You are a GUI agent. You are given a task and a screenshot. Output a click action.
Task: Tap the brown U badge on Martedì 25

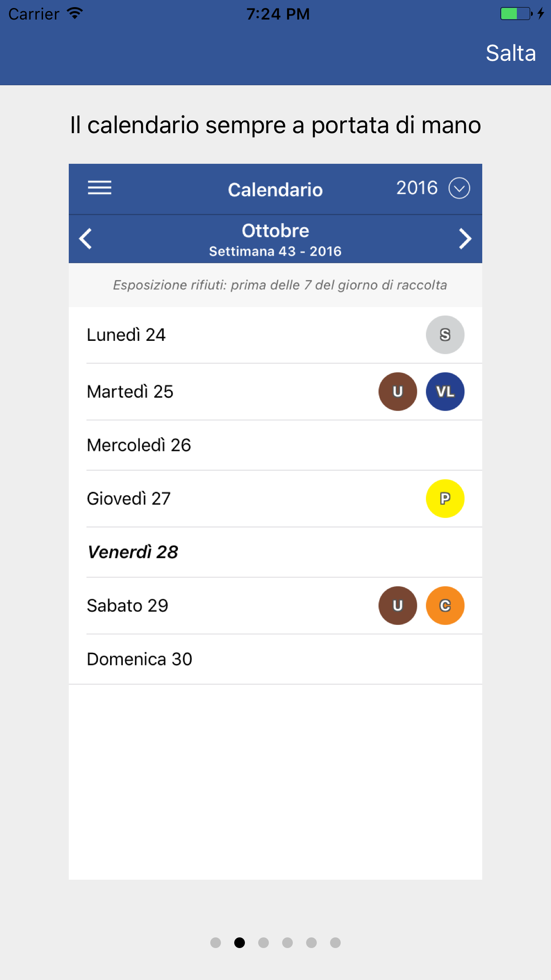point(398,391)
